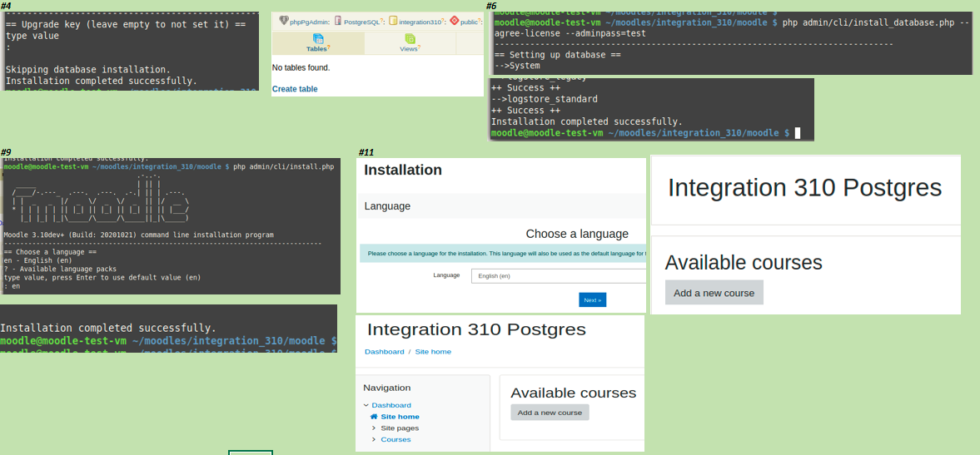Click the 'Moodle 3.10dev+ (Build: 20201021)' line
The image size is (980, 455).
tap(139, 235)
